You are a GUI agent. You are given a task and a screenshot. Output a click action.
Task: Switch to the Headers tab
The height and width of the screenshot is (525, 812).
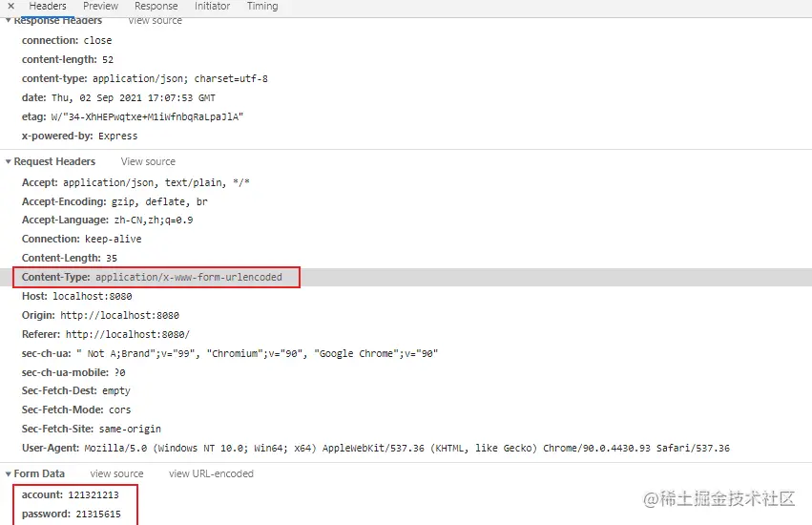pos(48,7)
